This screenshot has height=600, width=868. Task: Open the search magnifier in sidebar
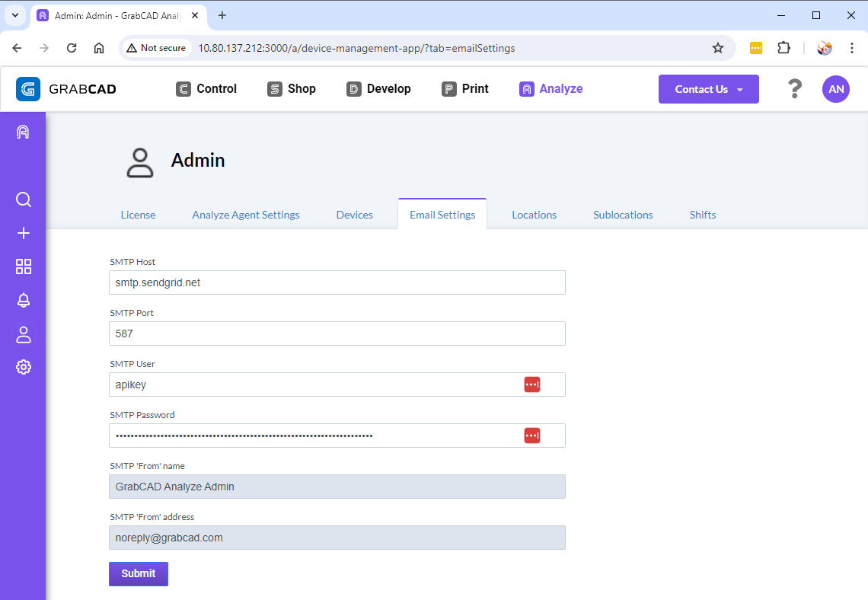coord(24,199)
